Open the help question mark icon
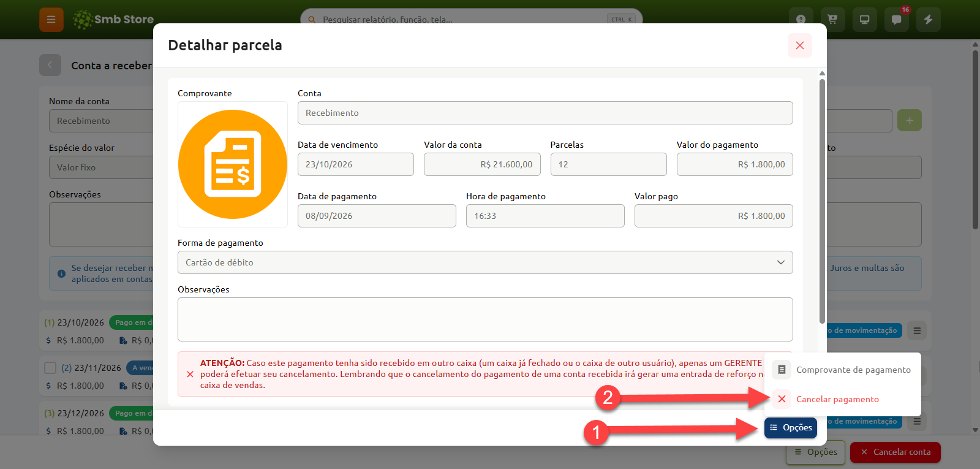980x469 pixels. [801, 20]
